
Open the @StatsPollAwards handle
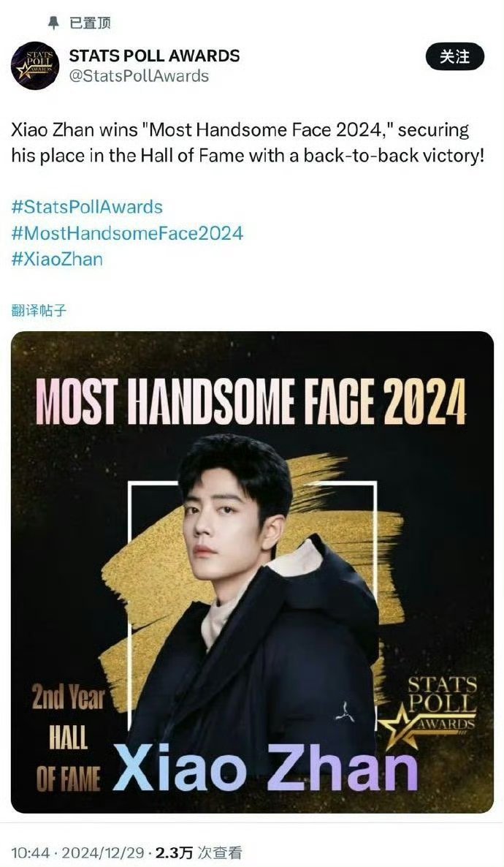(139, 76)
